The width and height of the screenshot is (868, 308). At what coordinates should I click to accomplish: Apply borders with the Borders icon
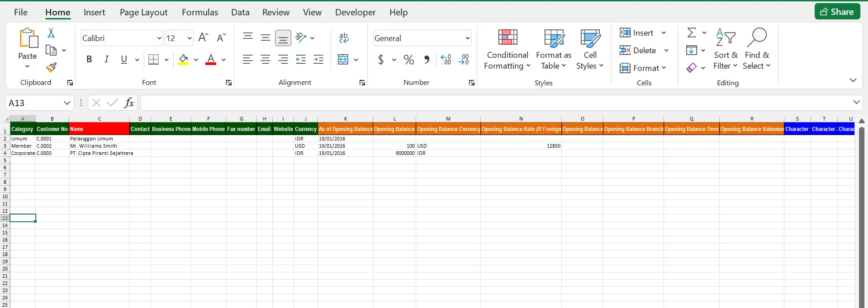(153, 59)
